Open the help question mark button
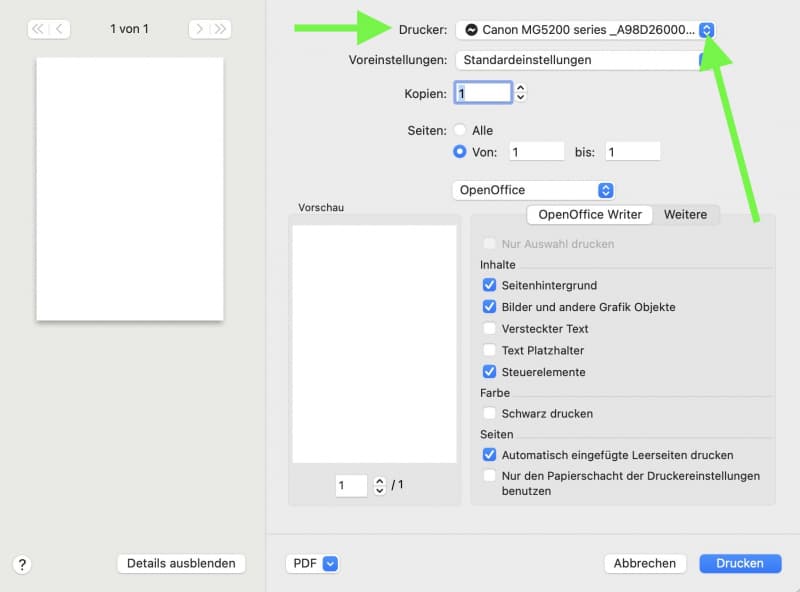The width and height of the screenshot is (800, 592). coord(22,564)
